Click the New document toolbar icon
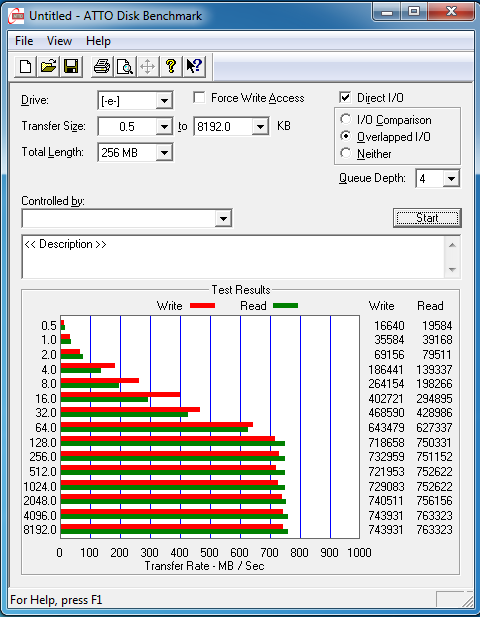The image size is (480, 617). [26, 66]
